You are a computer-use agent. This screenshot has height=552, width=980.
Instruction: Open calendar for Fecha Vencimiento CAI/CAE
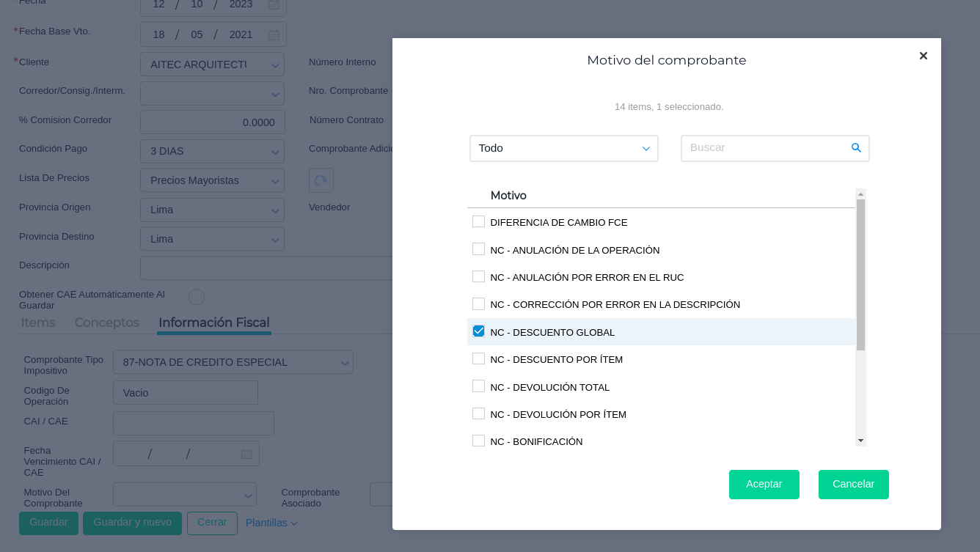pos(246,454)
